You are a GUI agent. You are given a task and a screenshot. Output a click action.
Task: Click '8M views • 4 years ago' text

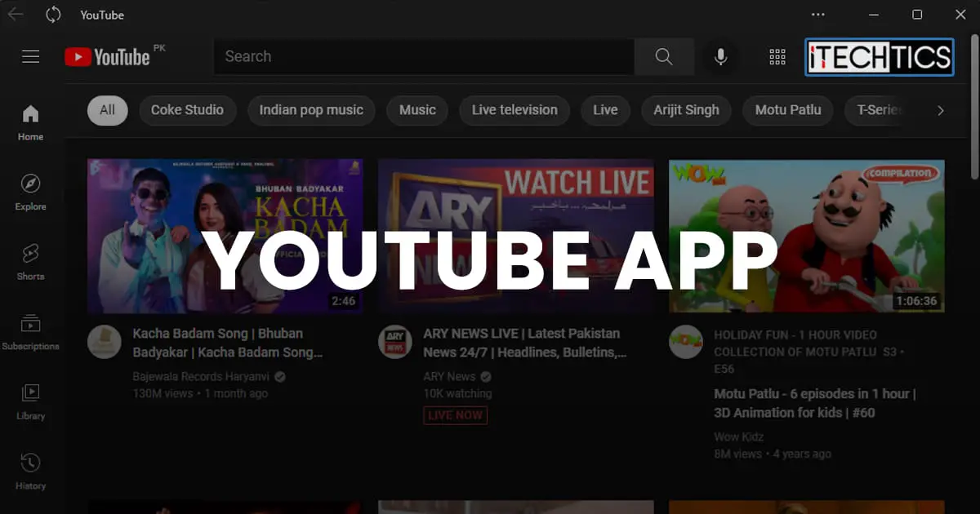point(773,454)
